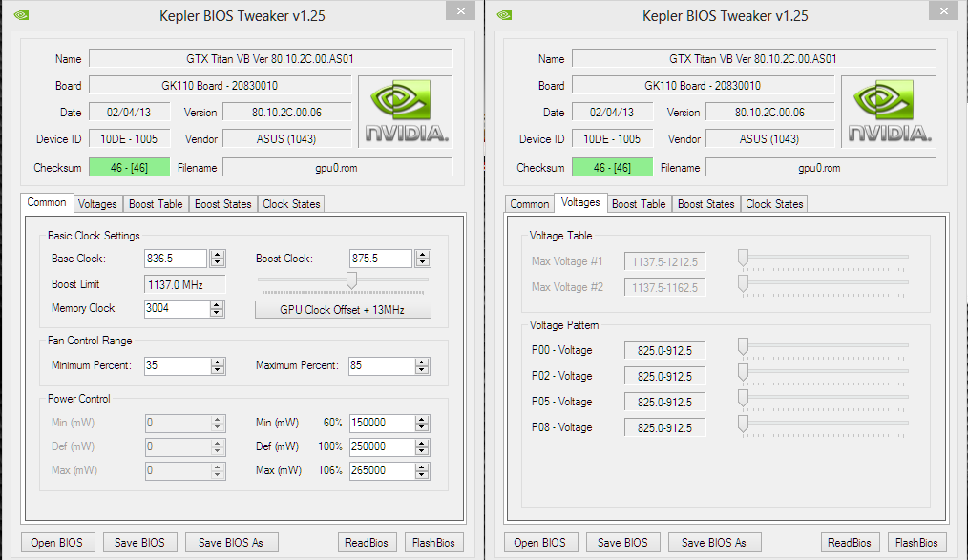Click the Base Clock spinner arrows

218,259
